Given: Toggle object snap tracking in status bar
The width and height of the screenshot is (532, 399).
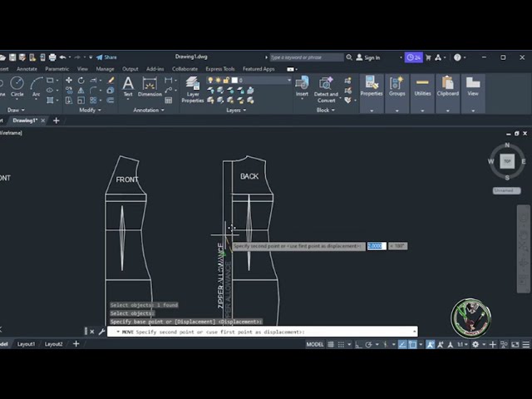Looking at the screenshot, I should click(x=402, y=344).
